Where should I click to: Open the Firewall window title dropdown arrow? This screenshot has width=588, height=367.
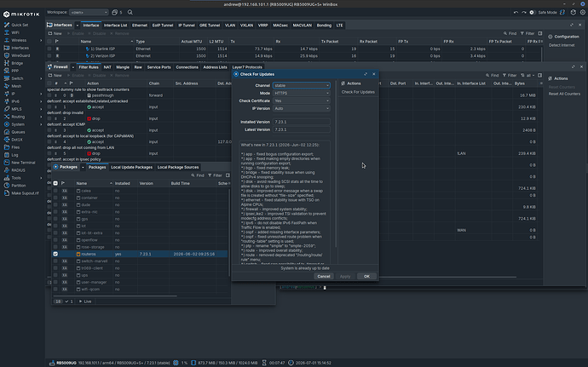coord(72,67)
